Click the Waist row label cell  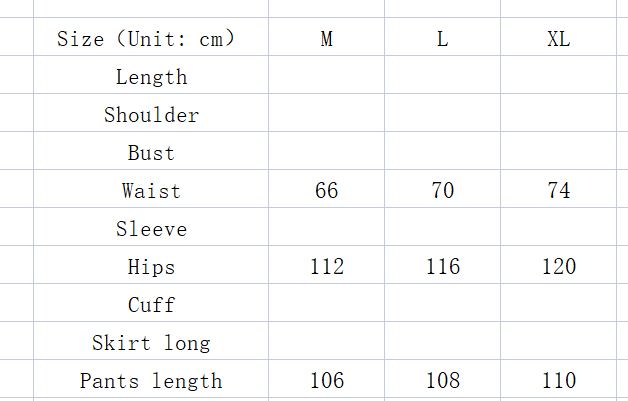(x=151, y=191)
